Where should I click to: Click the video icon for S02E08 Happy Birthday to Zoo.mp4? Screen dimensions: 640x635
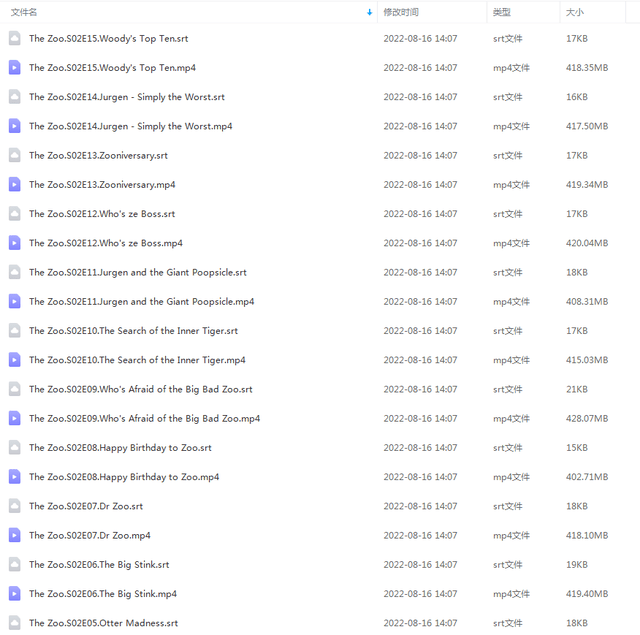(x=15, y=477)
